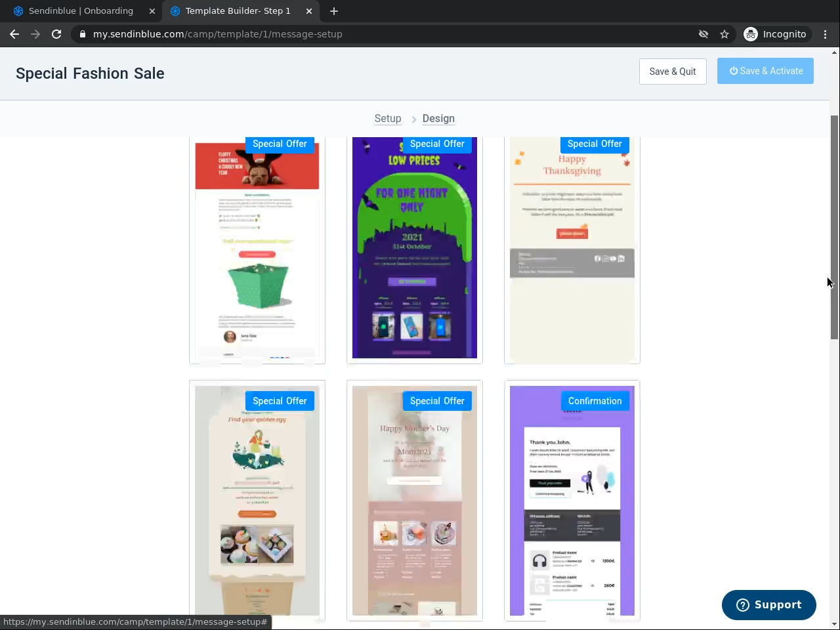Click the Confirmation badge on purple template
The width and height of the screenshot is (840, 630).
tap(595, 401)
